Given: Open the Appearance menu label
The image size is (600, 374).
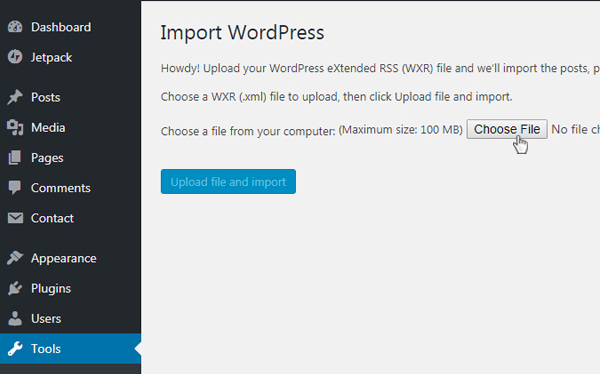Looking at the screenshot, I should [64, 258].
